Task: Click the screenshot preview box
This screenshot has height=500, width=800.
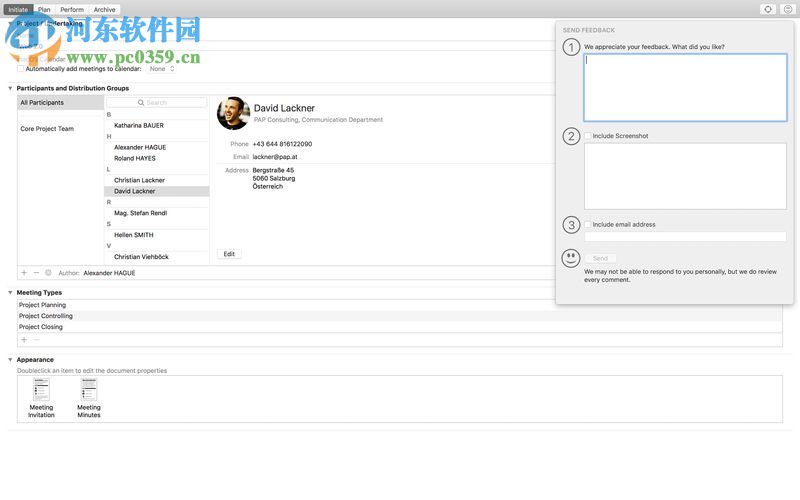Action: pyautogui.click(x=685, y=177)
